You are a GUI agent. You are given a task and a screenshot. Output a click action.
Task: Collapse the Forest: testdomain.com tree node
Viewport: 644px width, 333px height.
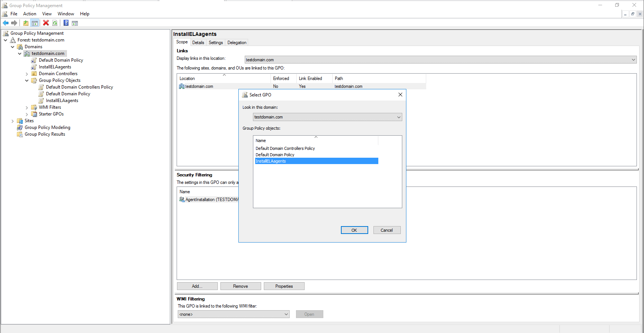5,40
